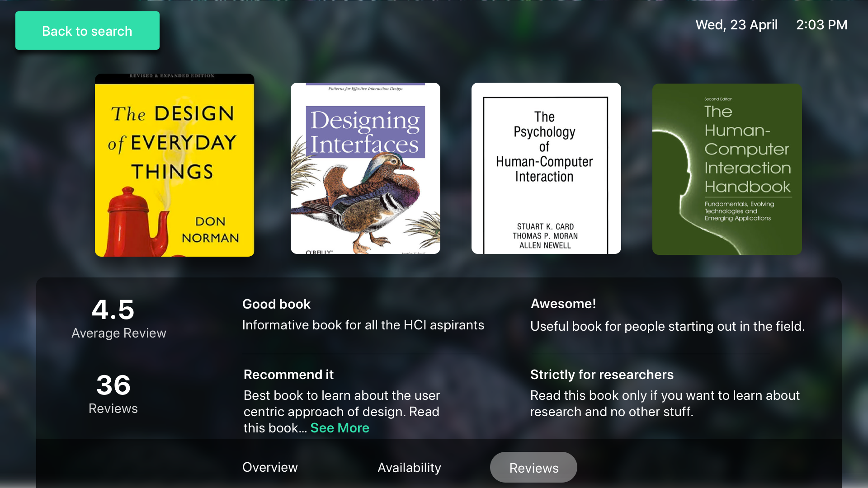Click the 36 reviews count

(x=113, y=385)
